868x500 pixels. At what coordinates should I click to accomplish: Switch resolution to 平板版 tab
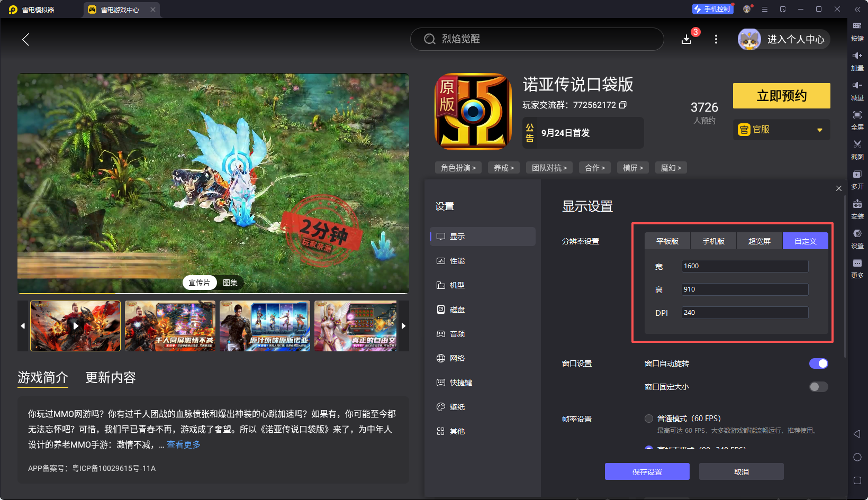[667, 241]
